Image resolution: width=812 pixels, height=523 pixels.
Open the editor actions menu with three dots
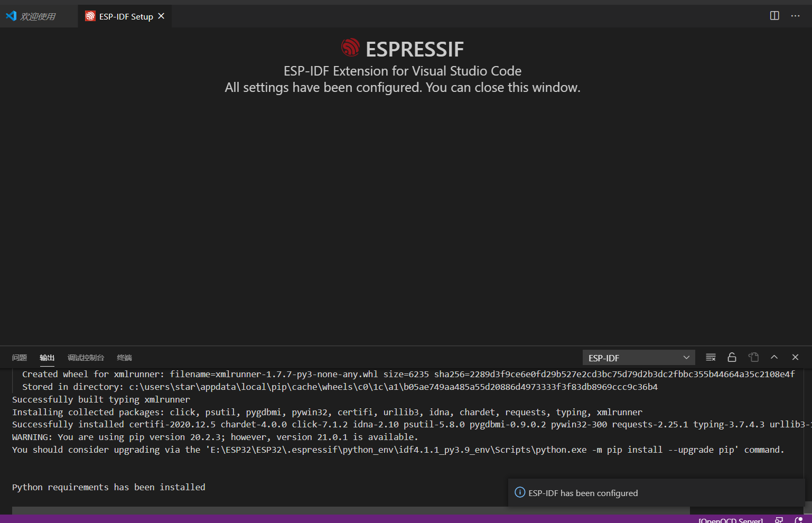(795, 16)
